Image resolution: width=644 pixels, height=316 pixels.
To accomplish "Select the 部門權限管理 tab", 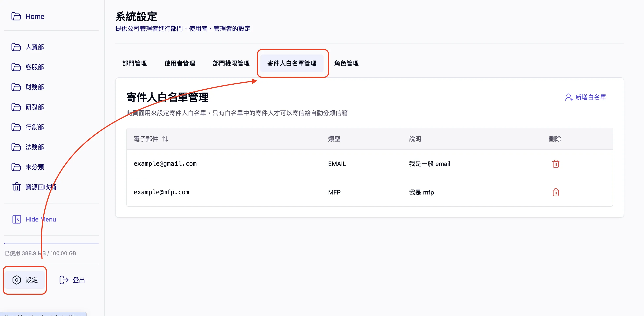I will [231, 63].
